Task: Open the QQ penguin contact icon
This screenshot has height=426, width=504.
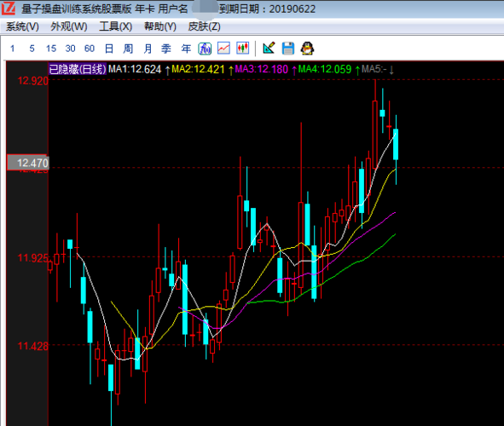Action: [x=307, y=49]
